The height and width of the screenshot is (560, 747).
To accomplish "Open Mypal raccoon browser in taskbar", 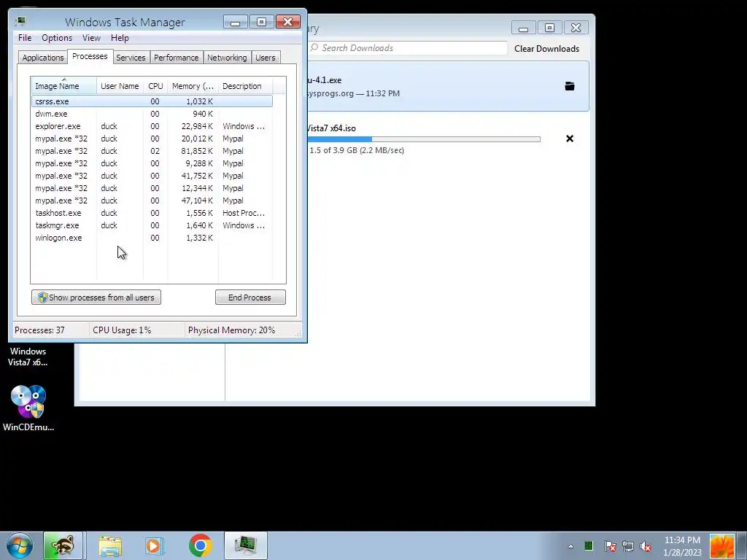I will coord(63,545).
